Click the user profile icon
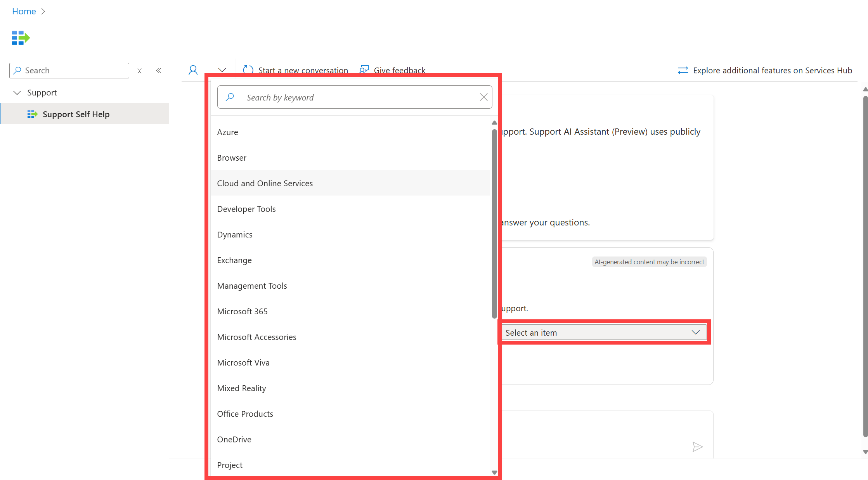 click(192, 70)
